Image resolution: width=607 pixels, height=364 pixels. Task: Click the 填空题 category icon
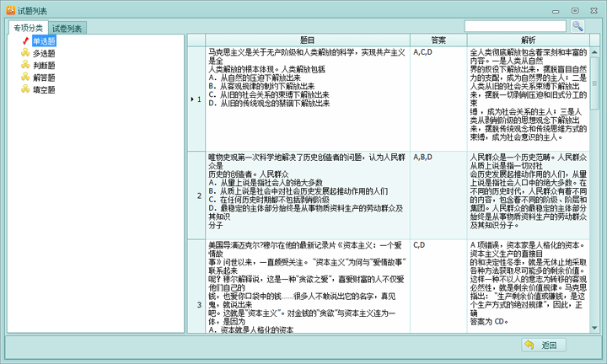coord(25,88)
